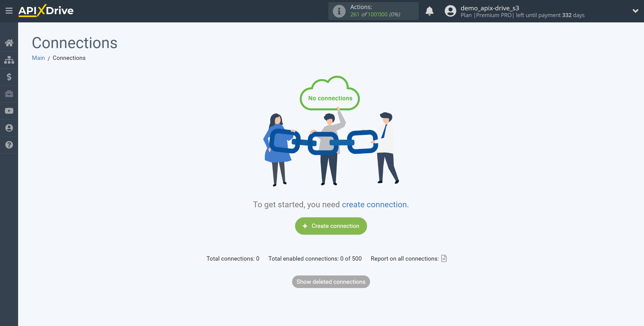
Task: Expand the top navigation hamburger menu
Action: (9, 11)
